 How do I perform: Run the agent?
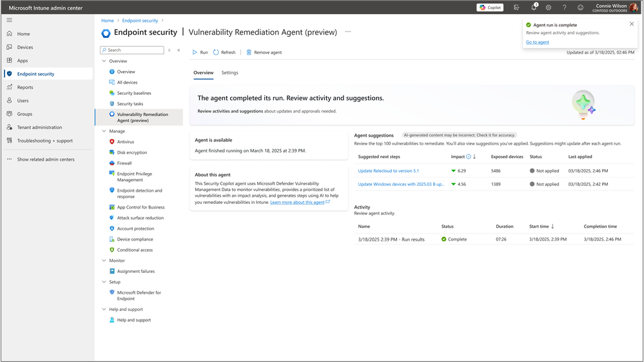click(x=200, y=52)
